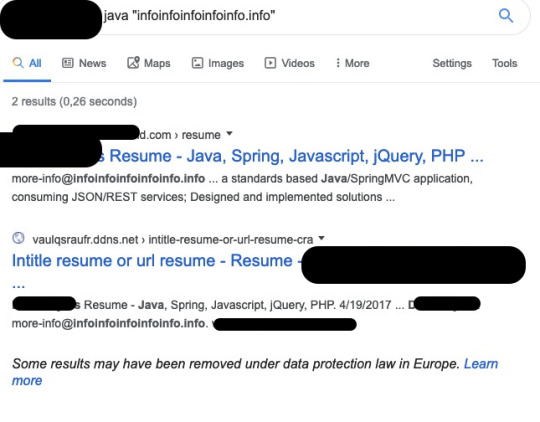Click the three-dot More icon
The image size is (540, 422).
click(x=338, y=63)
